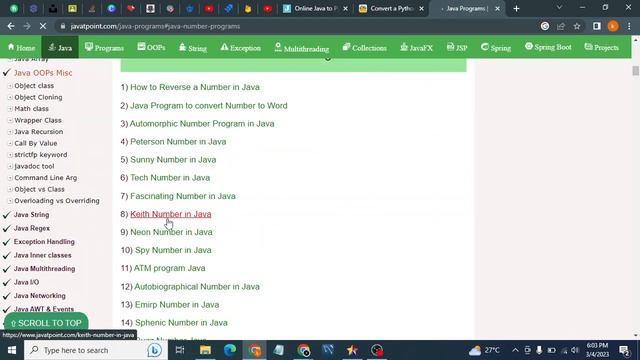
Task: Select Call By Value in sidebar
Action: [x=36, y=143]
